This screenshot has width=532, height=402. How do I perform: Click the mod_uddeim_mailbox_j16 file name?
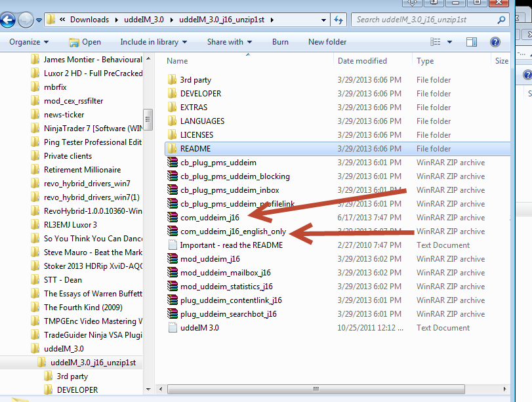[226, 273]
